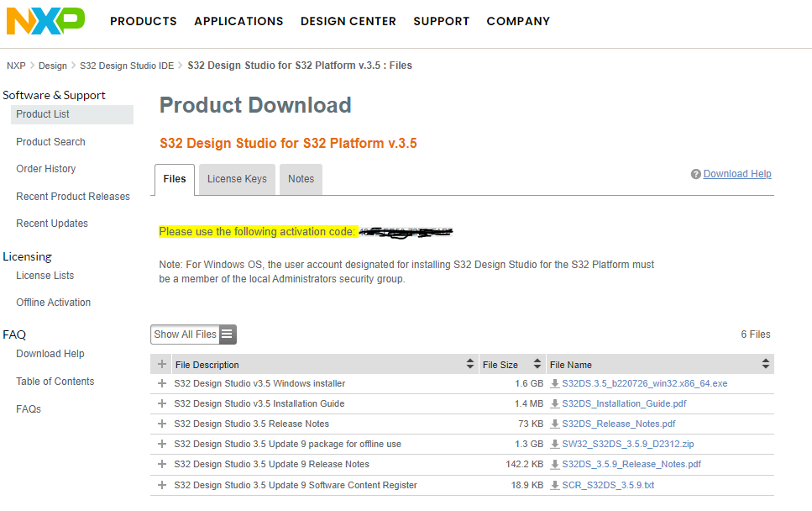Expand the Update 9 Release Notes row

pos(162,465)
